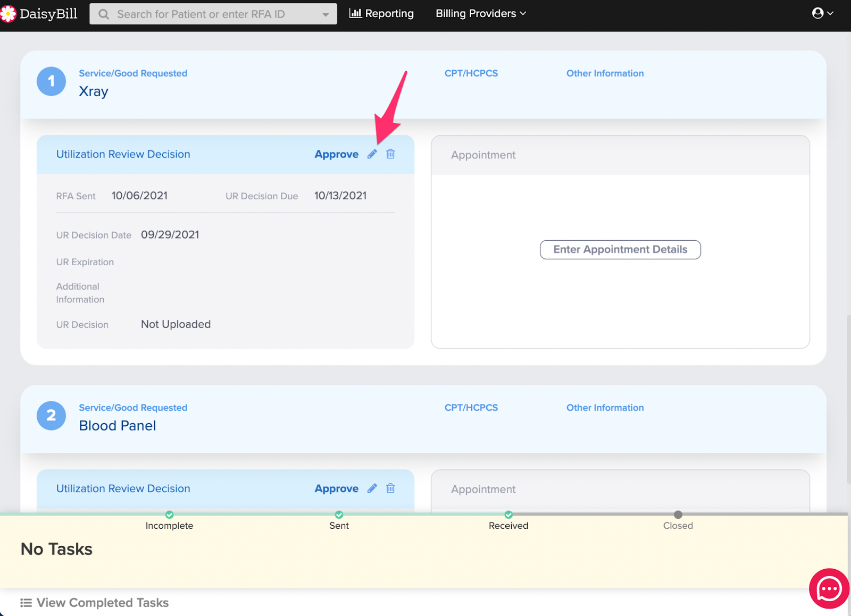The image size is (851, 616).
Task: Edit the Xray utilization review decision
Action: click(372, 154)
